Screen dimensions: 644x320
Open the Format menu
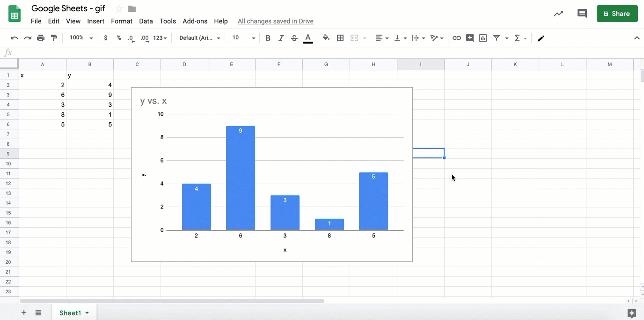point(122,21)
